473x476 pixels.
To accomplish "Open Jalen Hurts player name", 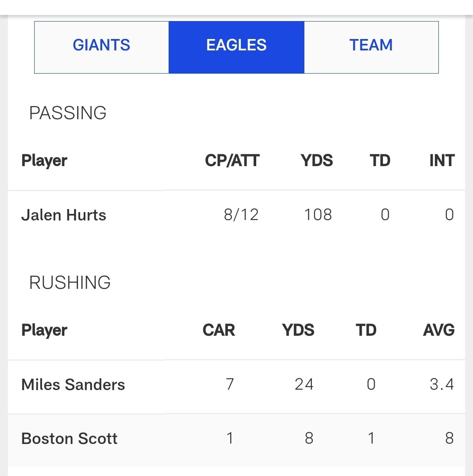I will tap(64, 215).
